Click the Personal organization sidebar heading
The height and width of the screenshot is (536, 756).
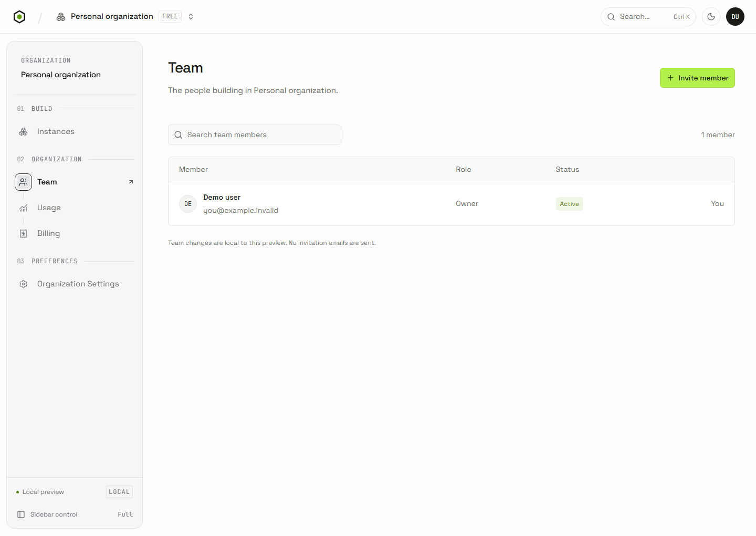(61, 75)
